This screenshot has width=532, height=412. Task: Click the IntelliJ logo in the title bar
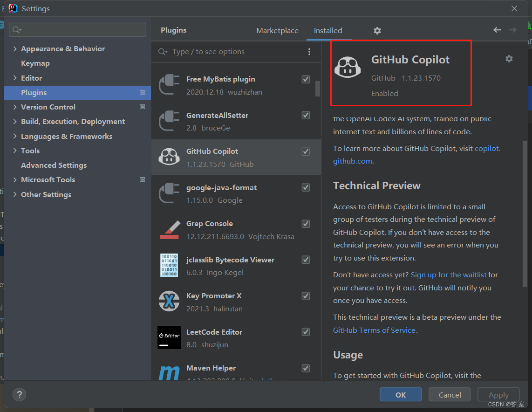[x=13, y=8]
